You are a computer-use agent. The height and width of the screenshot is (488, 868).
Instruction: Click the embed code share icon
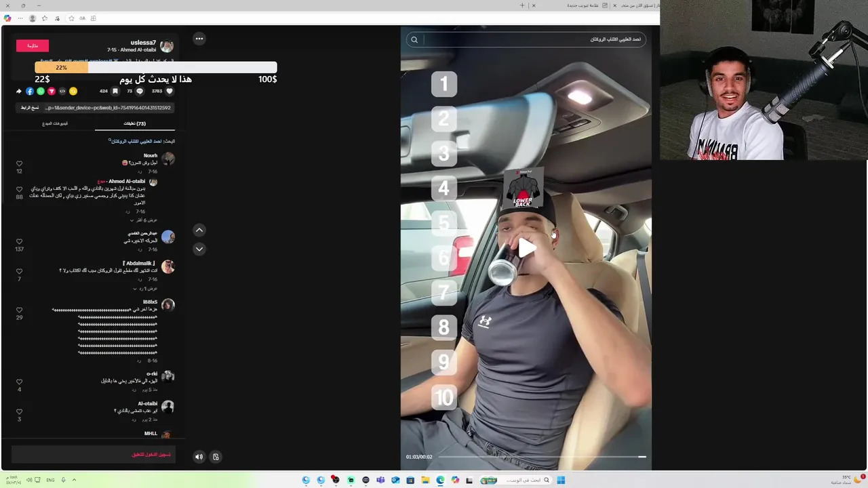[x=62, y=91]
